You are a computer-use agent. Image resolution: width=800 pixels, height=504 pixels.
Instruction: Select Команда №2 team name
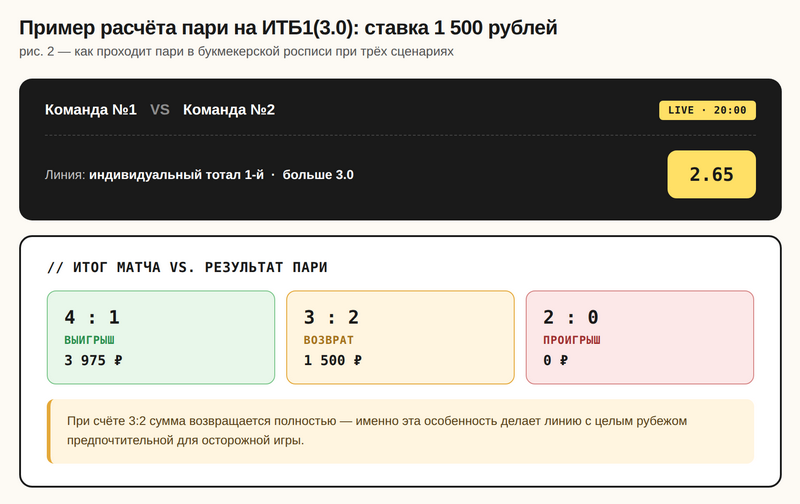pos(229,110)
